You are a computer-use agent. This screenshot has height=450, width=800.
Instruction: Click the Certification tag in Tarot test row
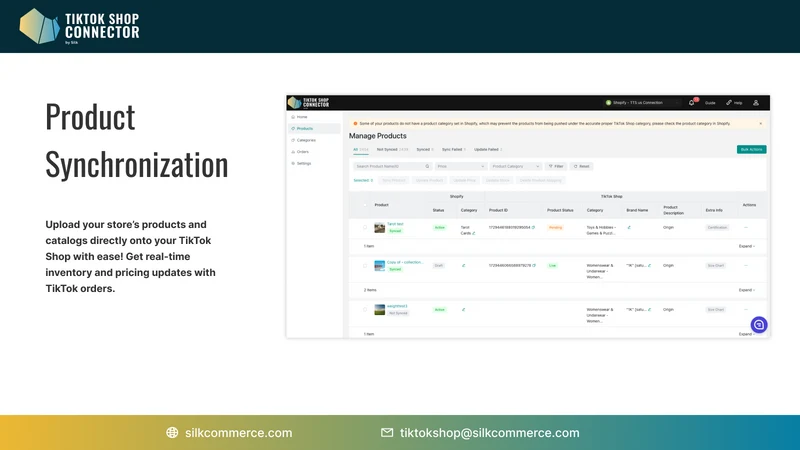(717, 228)
